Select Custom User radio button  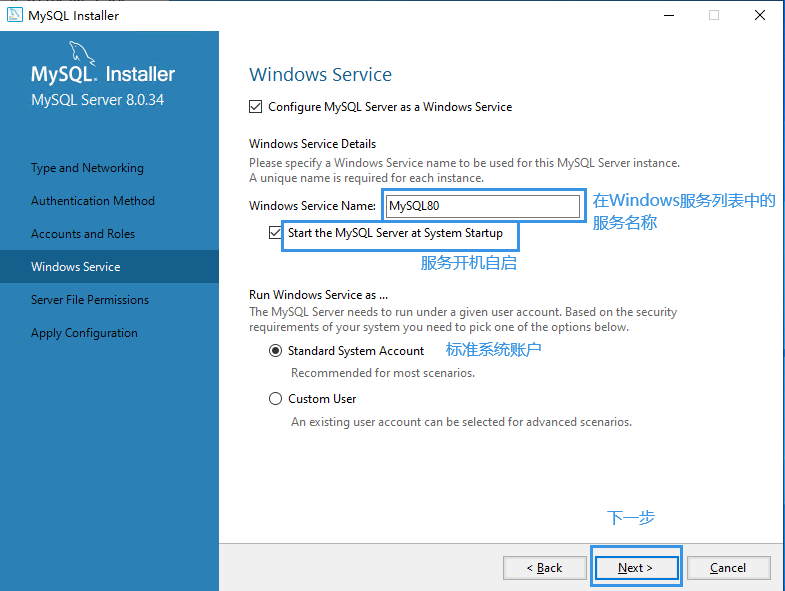pyautogui.click(x=275, y=399)
